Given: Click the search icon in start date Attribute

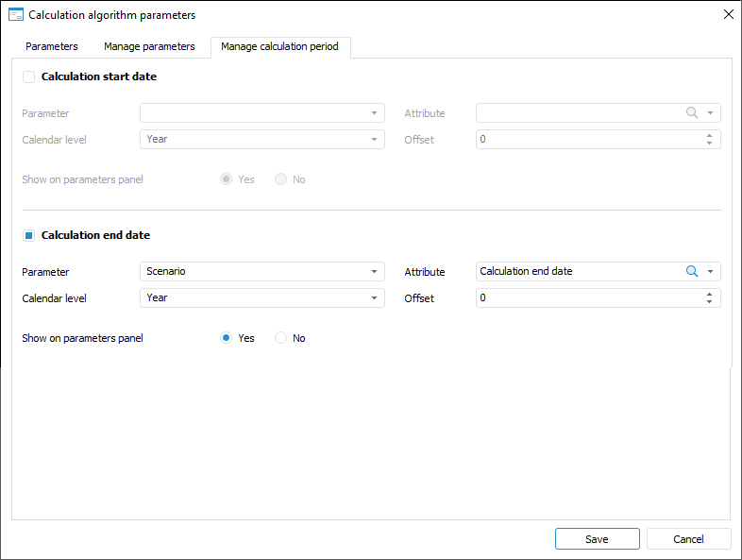Looking at the screenshot, I should (x=692, y=113).
